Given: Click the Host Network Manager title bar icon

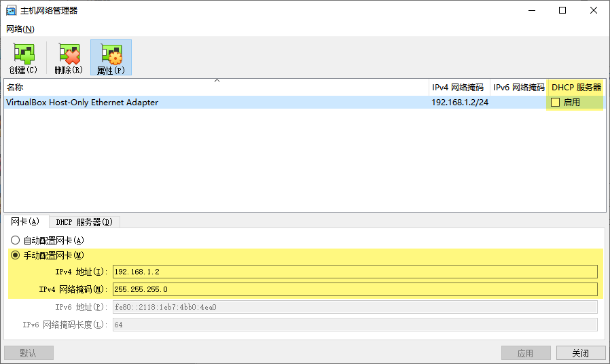Looking at the screenshot, I should coord(11,10).
